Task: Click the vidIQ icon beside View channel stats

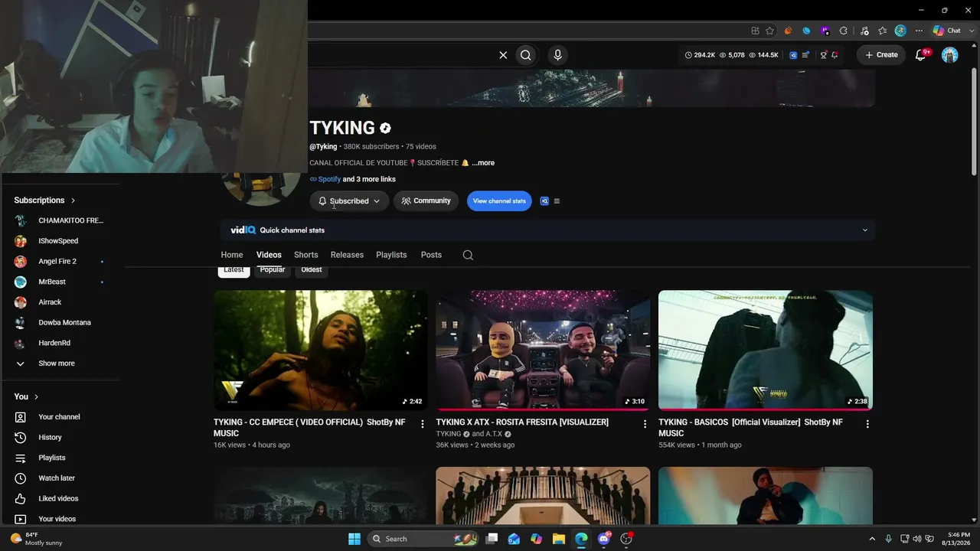Action: click(x=544, y=201)
